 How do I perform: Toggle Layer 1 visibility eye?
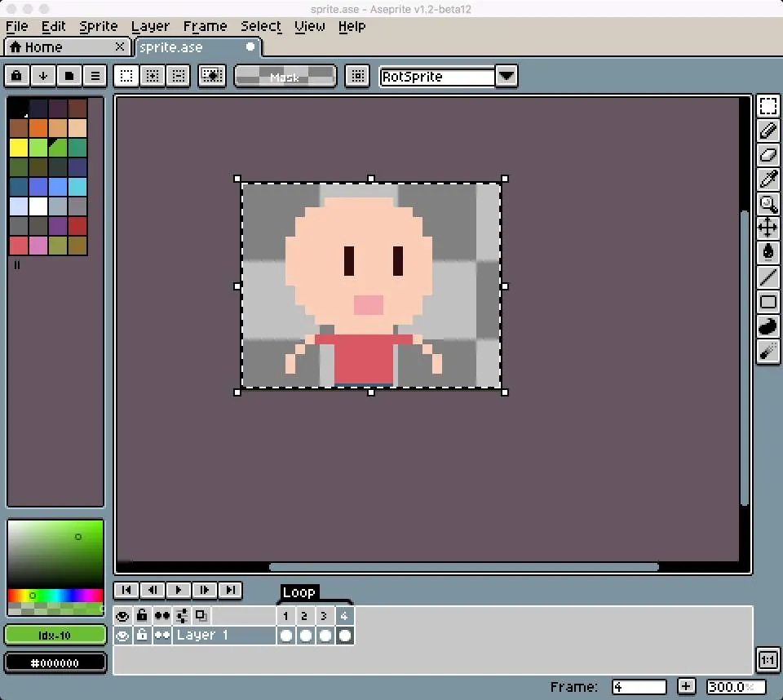tap(122, 636)
